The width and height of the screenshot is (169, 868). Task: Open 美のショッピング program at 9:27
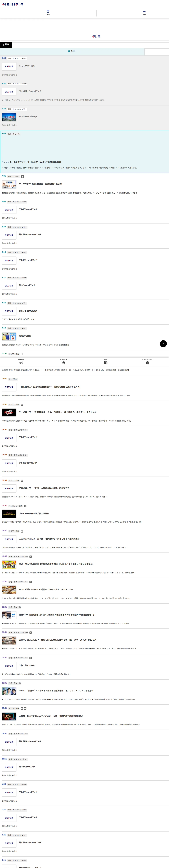(27, 285)
